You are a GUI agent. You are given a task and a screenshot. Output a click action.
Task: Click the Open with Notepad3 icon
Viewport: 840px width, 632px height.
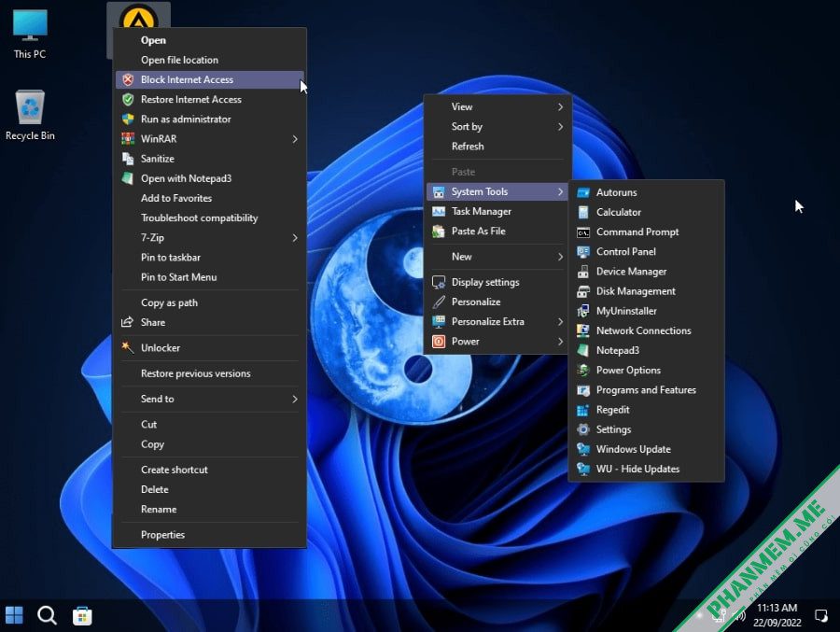tap(128, 178)
